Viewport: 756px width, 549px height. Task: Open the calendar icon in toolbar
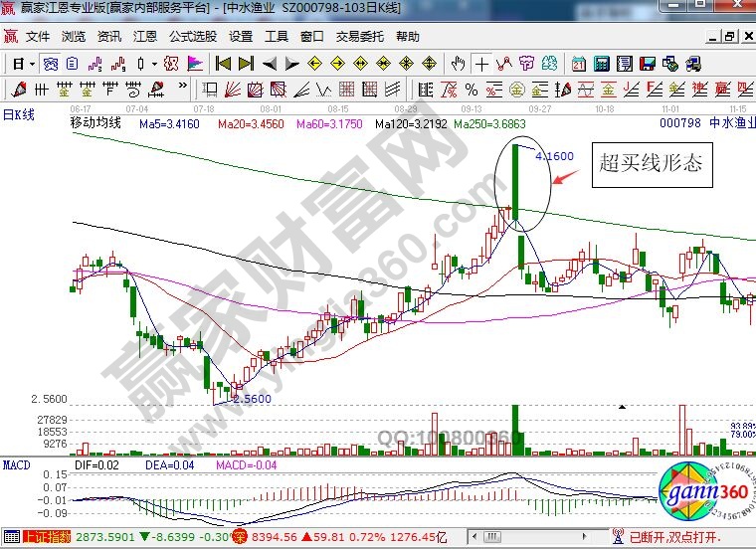coord(579,64)
